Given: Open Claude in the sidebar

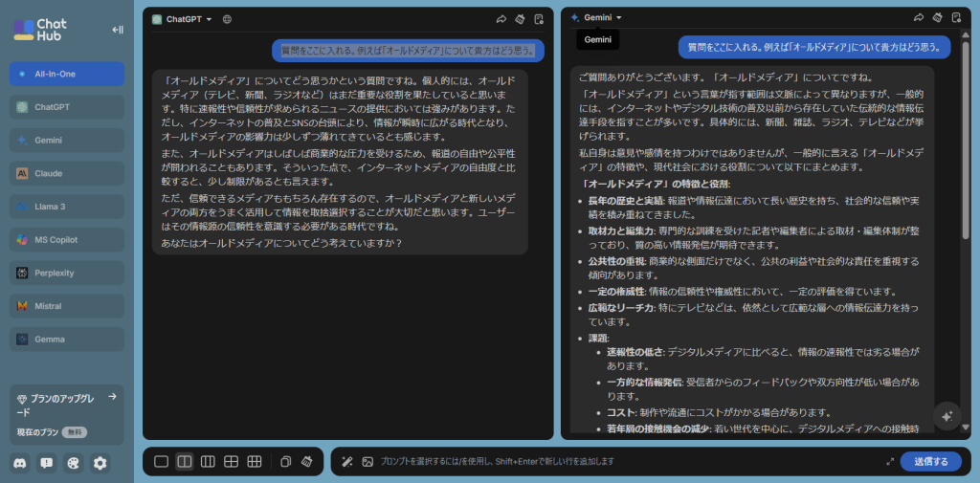Looking at the screenshot, I should 67,173.
